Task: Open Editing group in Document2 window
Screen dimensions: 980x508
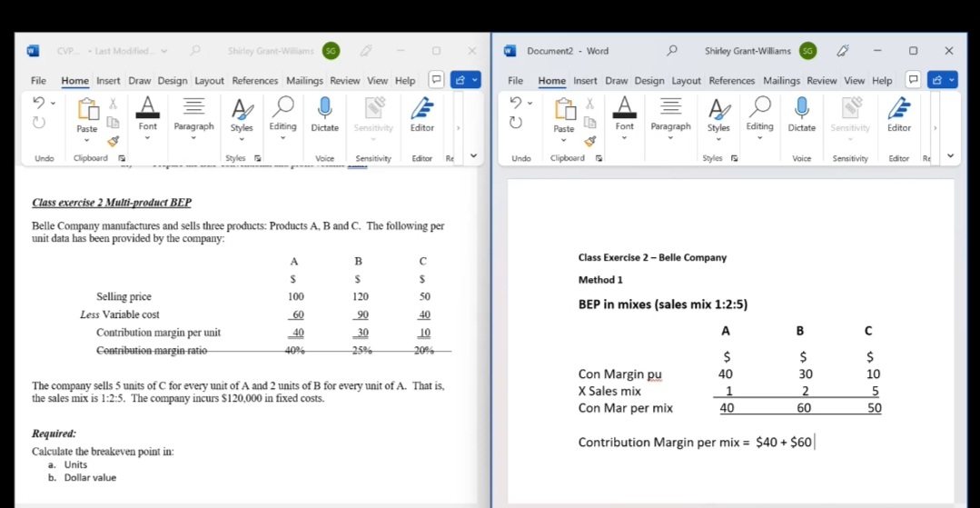Action: coord(759,115)
